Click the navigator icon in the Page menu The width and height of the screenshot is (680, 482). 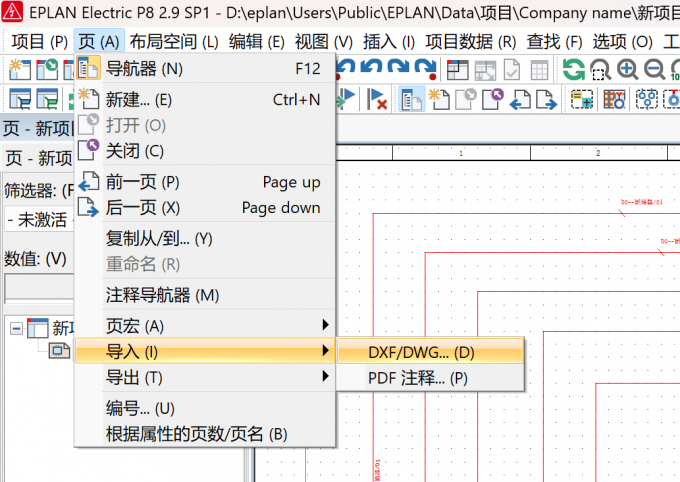pyautogui.click(x=88, y=68)
